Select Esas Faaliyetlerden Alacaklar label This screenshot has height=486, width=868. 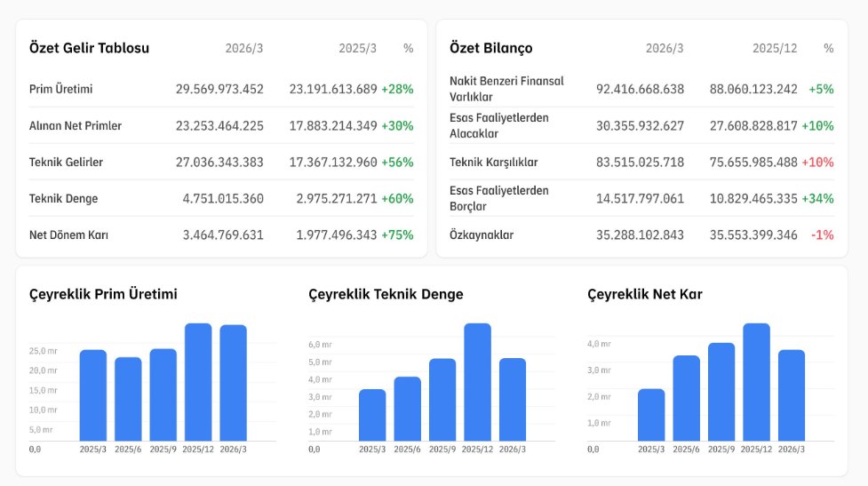tap(498, 125)
